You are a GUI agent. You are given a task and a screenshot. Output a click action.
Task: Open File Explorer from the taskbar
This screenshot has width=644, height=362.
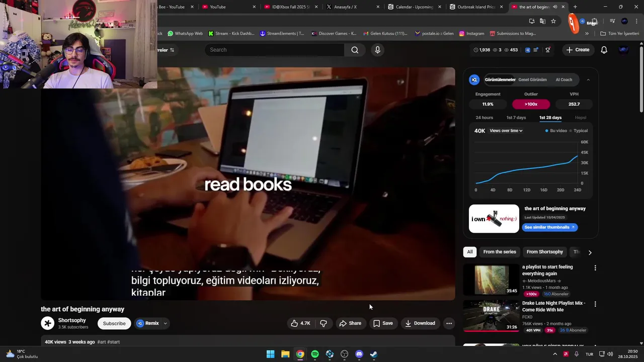click(285, 354)
